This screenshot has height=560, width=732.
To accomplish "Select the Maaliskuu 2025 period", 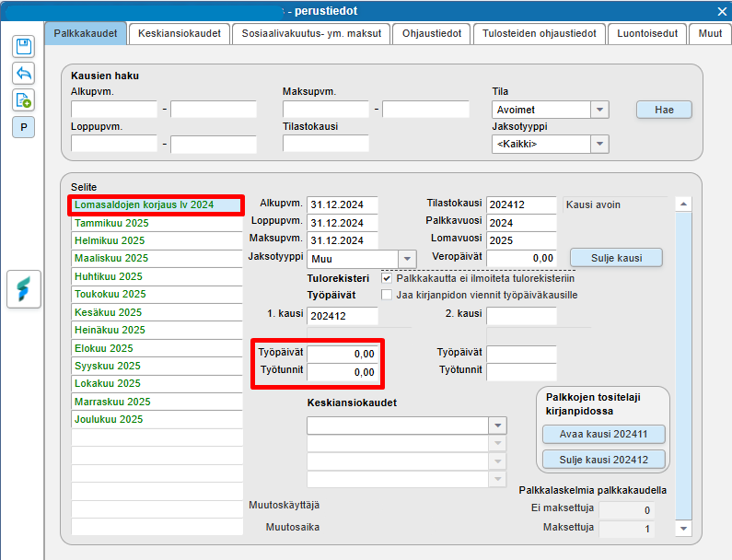I will click(x=157, y=258).
